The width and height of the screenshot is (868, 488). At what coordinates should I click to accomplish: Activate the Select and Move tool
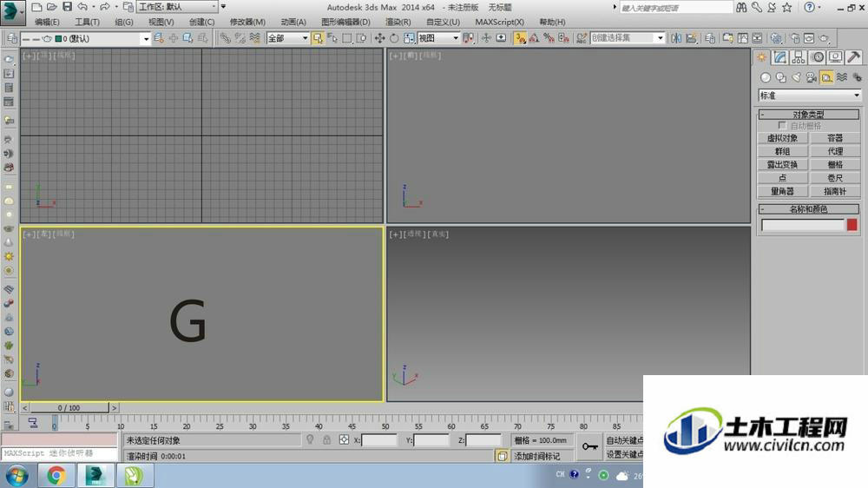(x=380, y=38)
